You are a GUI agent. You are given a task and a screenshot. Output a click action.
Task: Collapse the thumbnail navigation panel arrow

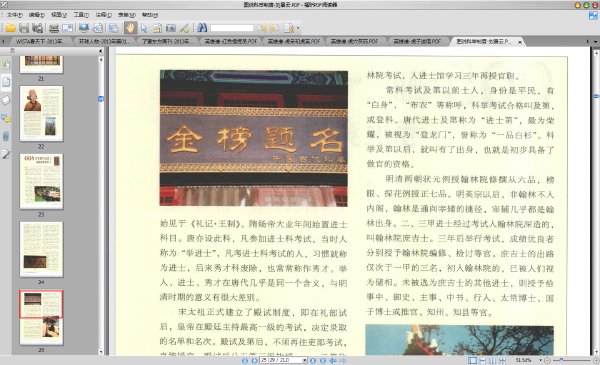(101, 51)
